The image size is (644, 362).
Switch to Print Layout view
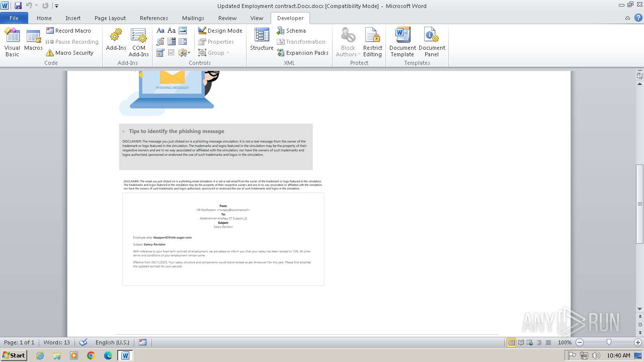pos(512,342)
